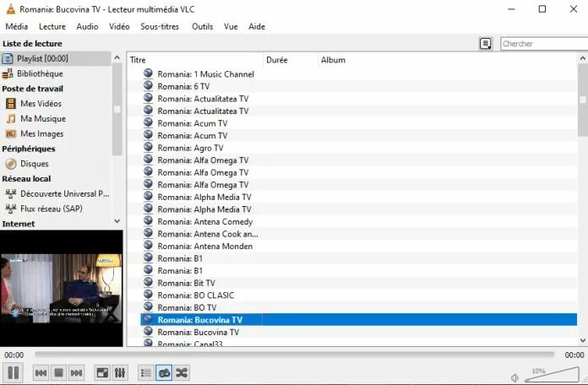Sort playlist by Durée column
Screen dimensions: 588x385
(x=291, y=60)
